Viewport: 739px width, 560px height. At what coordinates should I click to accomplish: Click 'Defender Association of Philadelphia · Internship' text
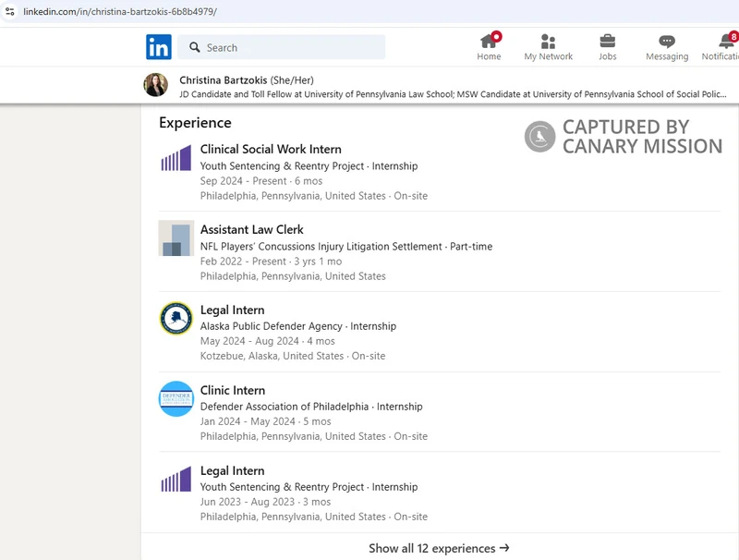click(311, 407)
